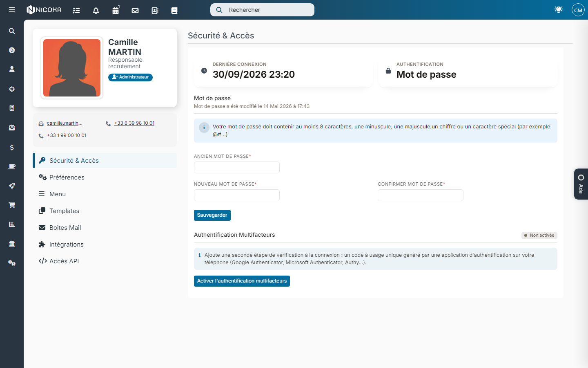Save the password with the Sauvegarder button
The image size is (588, 368).
(x=212, y=215)
